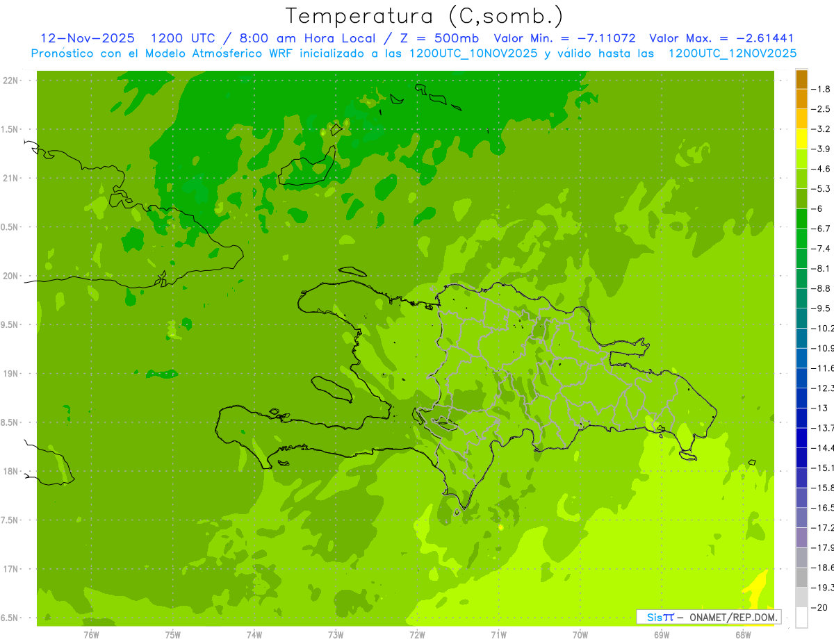
Task: Click segment between -4.6 and -5.3
Action: click(x=801, y=179)
